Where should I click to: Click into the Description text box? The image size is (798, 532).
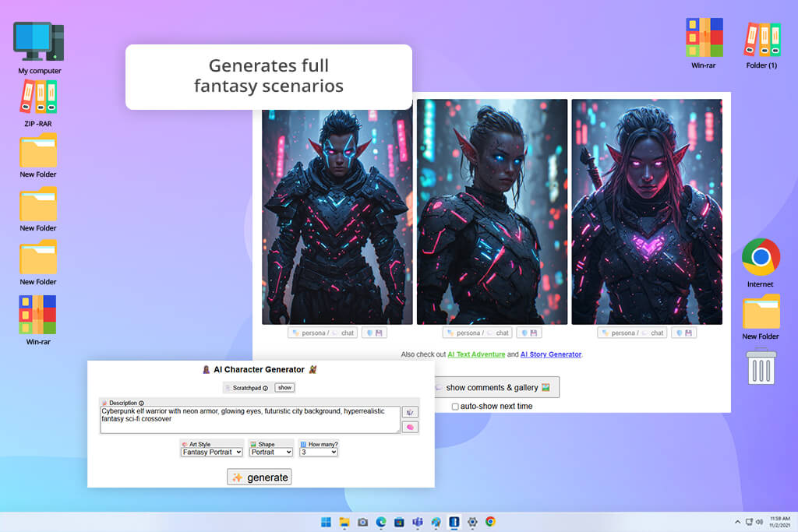pos(250,420)
